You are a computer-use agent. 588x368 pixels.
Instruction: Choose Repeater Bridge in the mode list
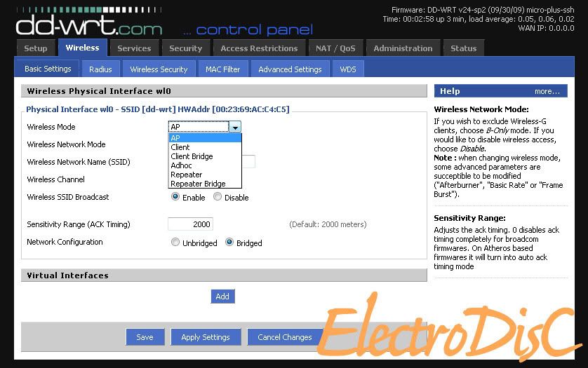point(205,184)
